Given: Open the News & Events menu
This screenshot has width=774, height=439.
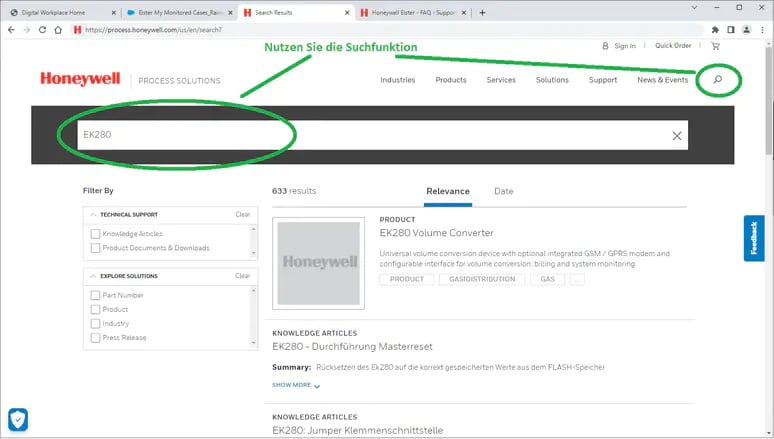Looking at the screenshot, I should [662, 80].
